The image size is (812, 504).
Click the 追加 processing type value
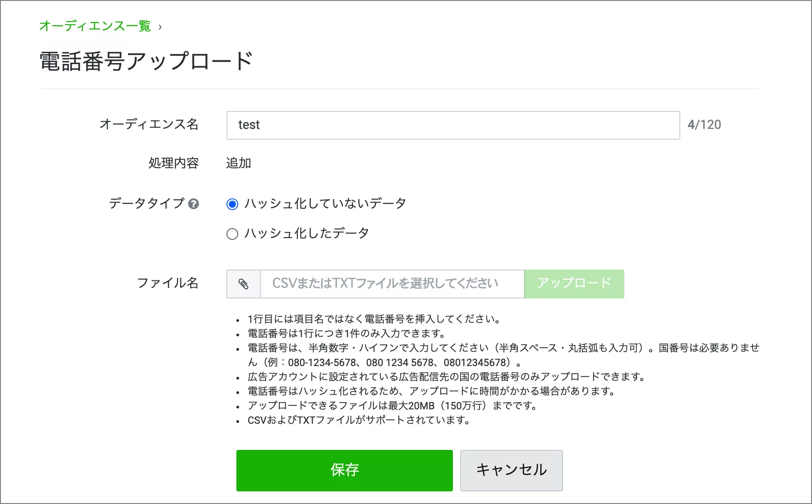[238, 163]
